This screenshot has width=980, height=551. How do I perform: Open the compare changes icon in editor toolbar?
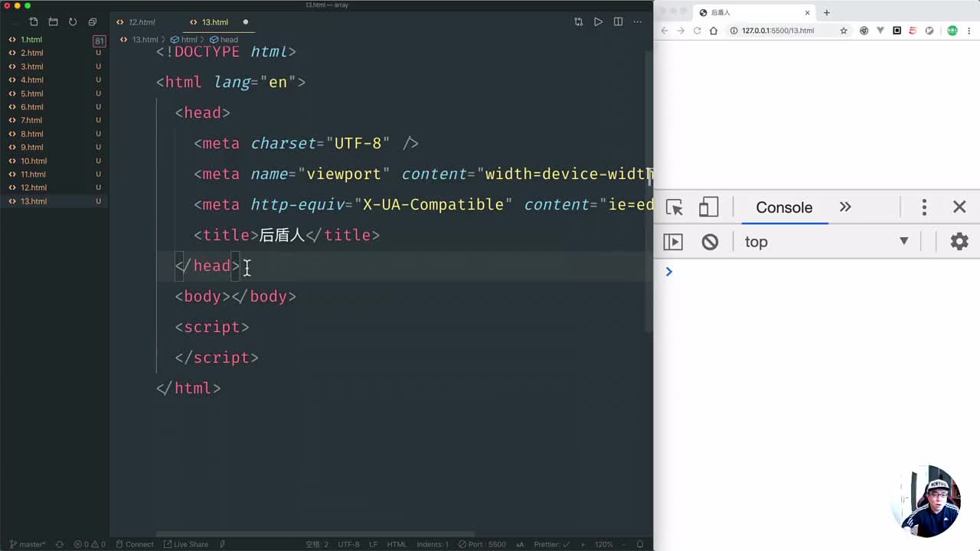578,22
